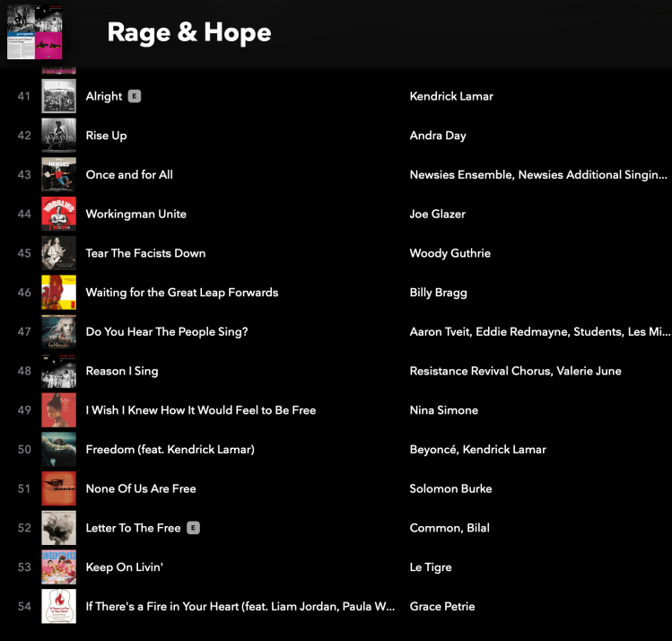Select album art for Freedom (feat. Kendrick Lamar)

click(58, 449)
